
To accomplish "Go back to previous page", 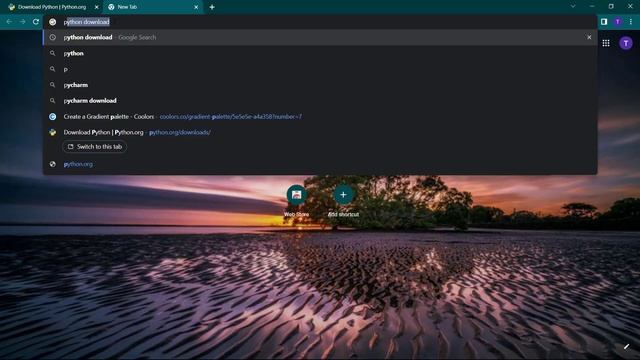I will point(9,22).
